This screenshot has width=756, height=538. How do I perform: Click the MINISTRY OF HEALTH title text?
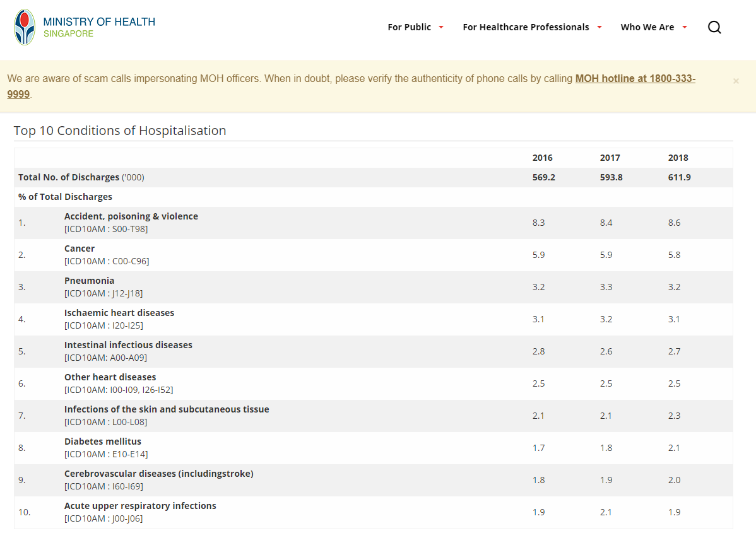click(99, 21)
